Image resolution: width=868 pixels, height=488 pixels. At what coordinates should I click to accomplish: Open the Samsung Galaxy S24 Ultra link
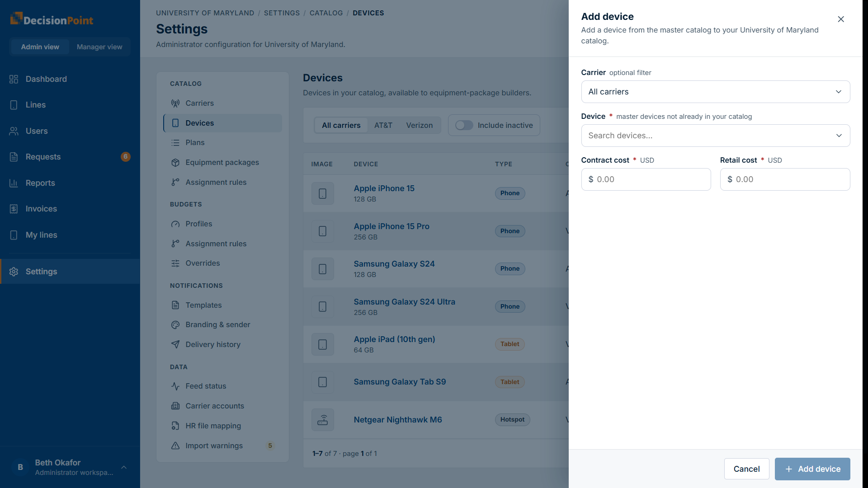pyautogui.click(x=404, y=302)
